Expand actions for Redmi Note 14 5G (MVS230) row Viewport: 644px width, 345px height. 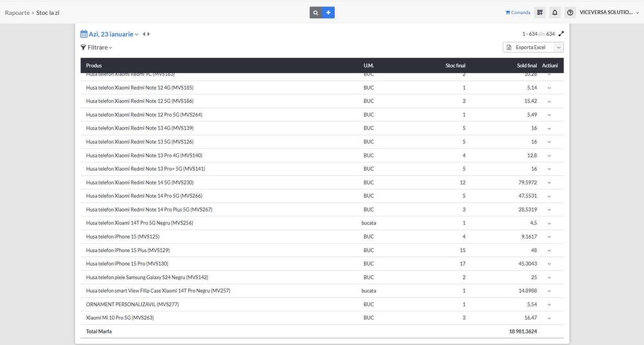click(x=549, y=183)
